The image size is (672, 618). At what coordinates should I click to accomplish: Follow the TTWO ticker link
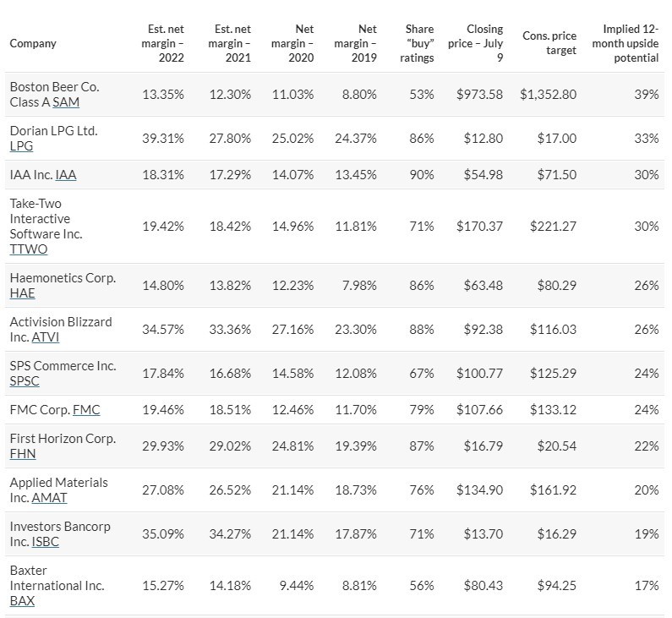pyautogui.click(x=28, y=249)
